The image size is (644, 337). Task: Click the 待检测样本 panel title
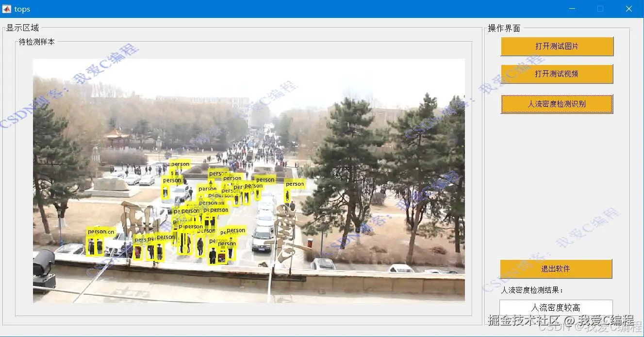pos(37,42)
